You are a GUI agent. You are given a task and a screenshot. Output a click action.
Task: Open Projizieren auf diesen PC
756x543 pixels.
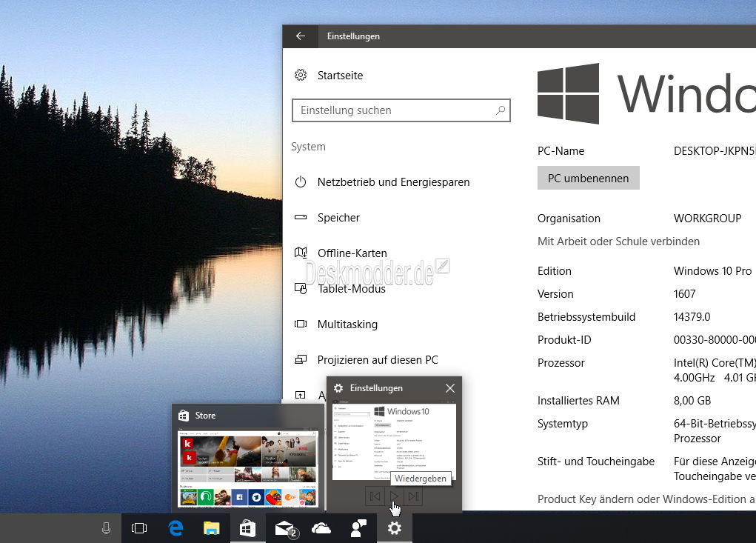(378, 360)
